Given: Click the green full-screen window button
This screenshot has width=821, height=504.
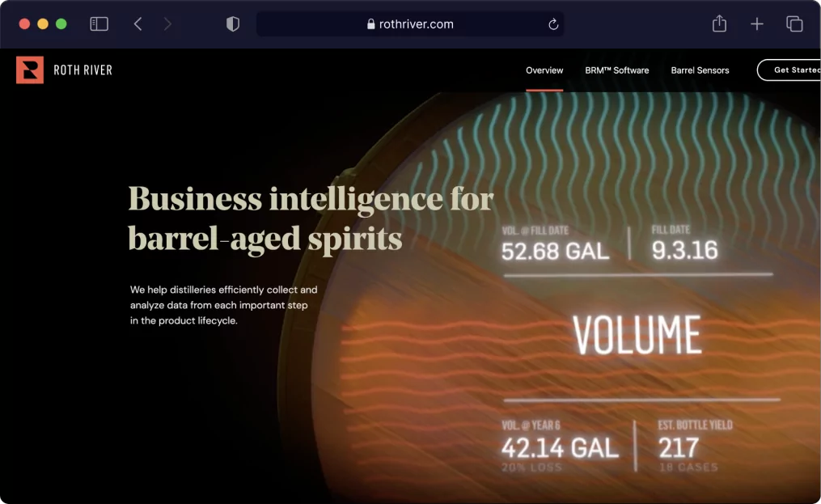Looking at the screenshot, I should pos(61,24).
